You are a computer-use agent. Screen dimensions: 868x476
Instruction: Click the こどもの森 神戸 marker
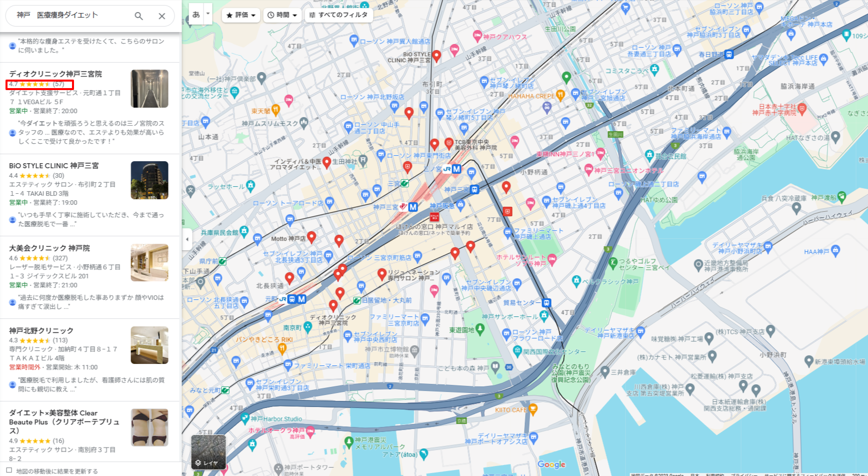pyautogui.click(x=495, y=367)
